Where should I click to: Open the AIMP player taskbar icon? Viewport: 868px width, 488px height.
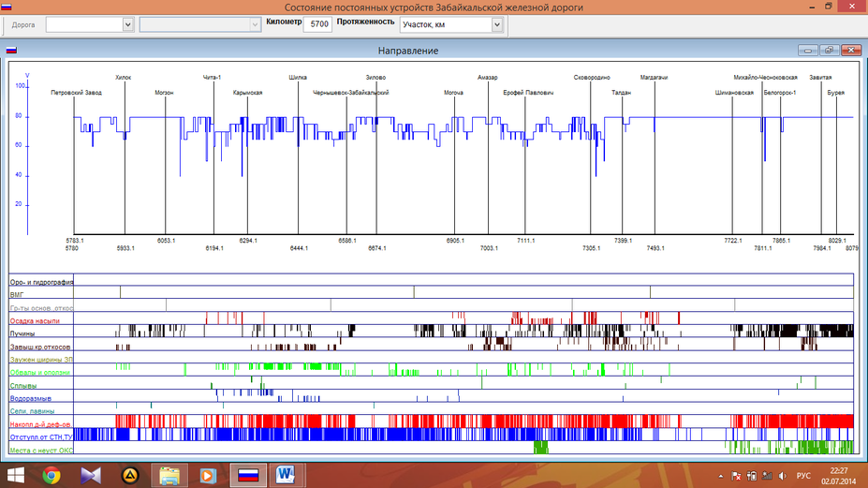(x=129, y=476)
